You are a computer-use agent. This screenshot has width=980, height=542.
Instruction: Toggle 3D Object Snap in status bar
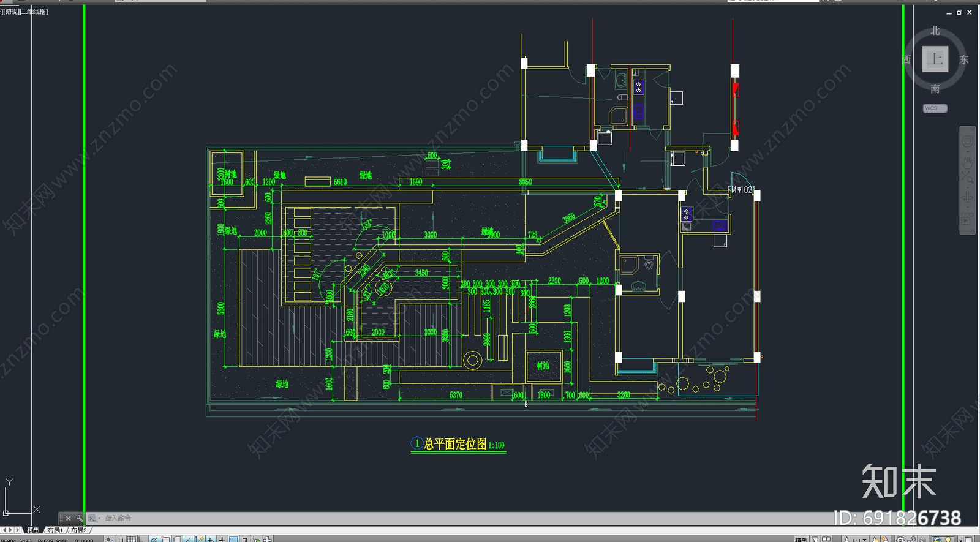point(177,539)
